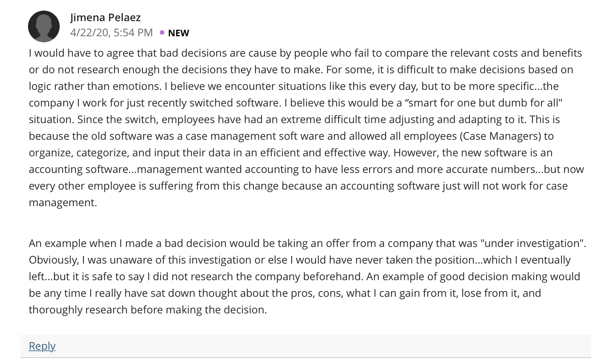Click Jimena Pelaez's profile avatar
Image resolution: width=600 pixels, height=364 pixels.
click(x=44, y=26)
